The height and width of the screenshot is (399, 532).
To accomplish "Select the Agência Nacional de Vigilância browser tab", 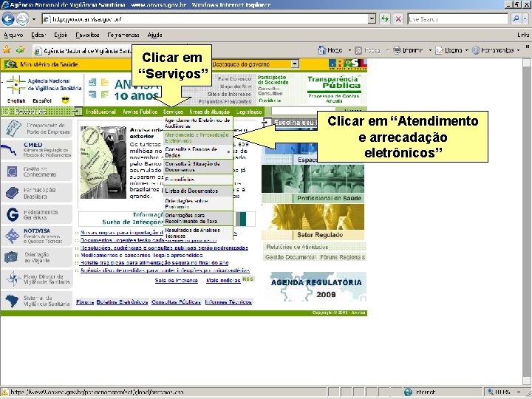I will pyautogui.click(x=82, y=50).
